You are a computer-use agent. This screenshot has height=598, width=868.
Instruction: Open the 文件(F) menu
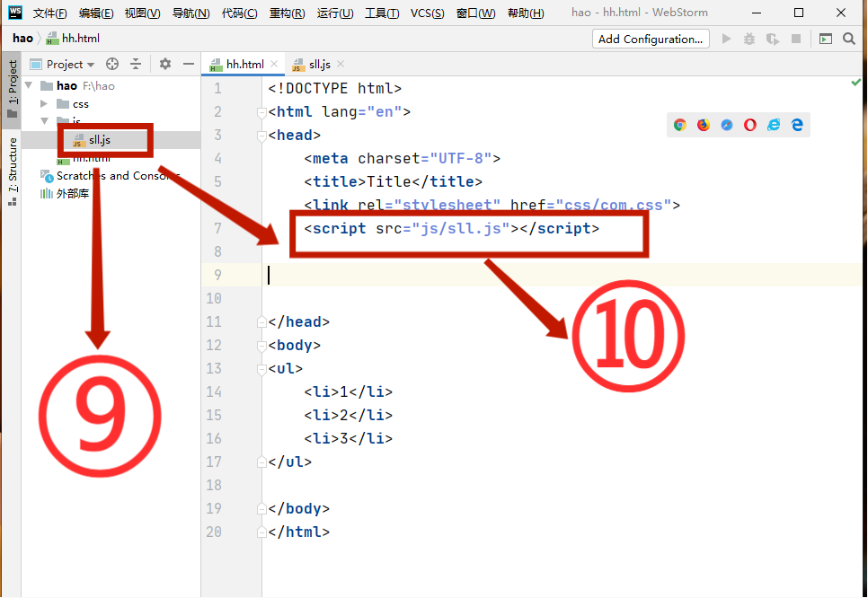click(49, 13)
